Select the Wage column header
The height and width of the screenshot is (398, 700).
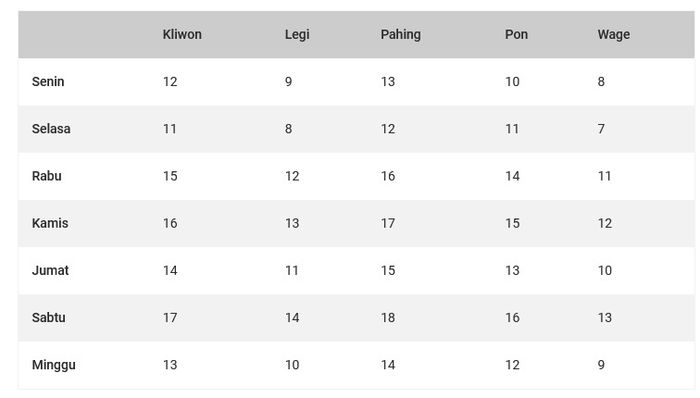pos(613,35)
